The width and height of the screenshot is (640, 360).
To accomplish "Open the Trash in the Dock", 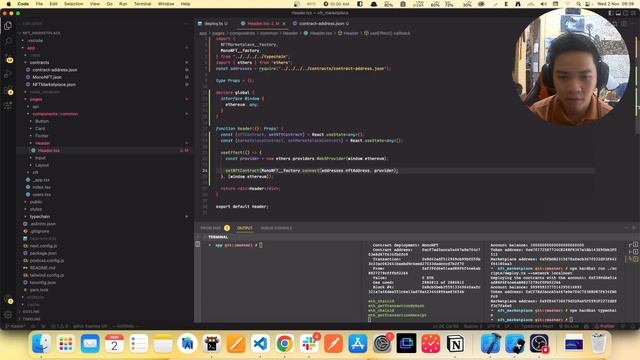I will point(598,344).
